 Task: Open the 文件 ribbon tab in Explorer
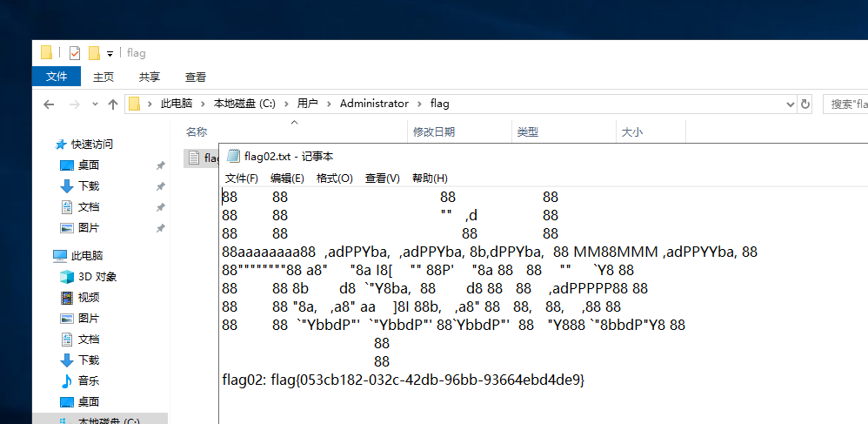pyautogui.click(x=57, y=77)
